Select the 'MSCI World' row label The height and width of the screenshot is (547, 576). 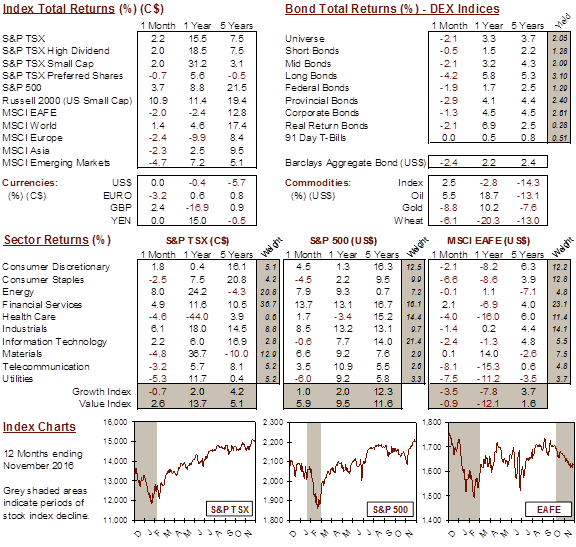pos(29,126)
